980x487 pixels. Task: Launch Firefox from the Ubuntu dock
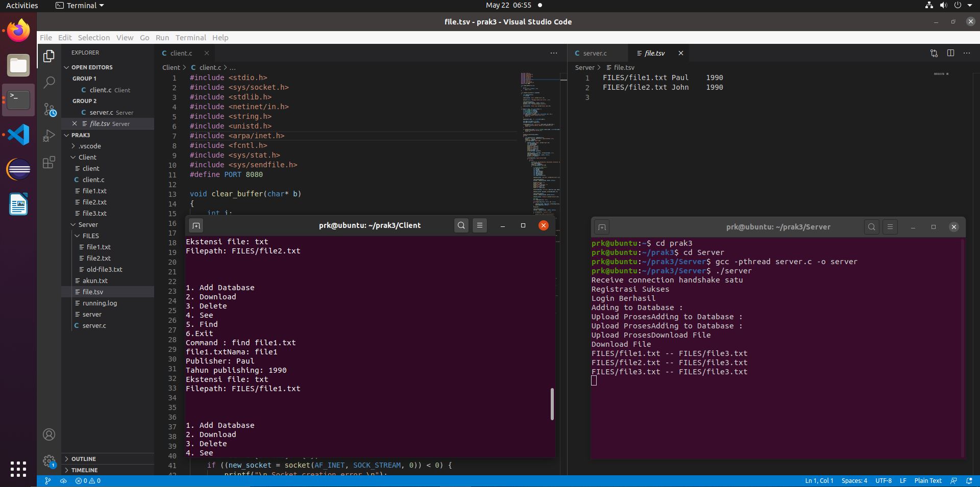tap(18, 31)
